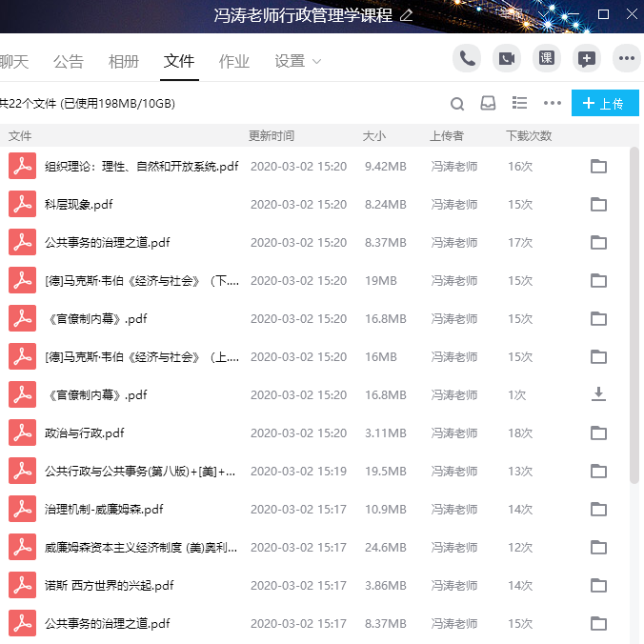This screenshot has width=644, height=644.
Task: Click the vertical file list scrollbar
Action: [635, 314]
